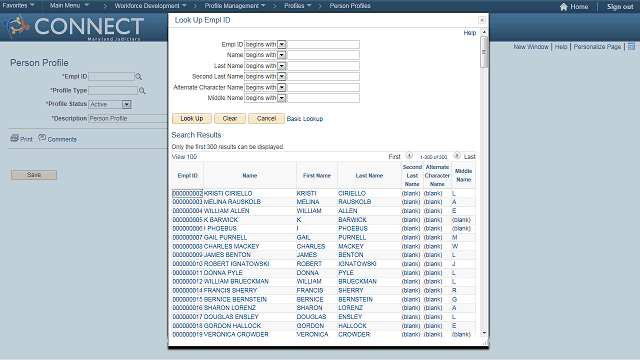Click DOUGLAS first name cell
Viewport: 640px width, 360px height.
point(311,317)
